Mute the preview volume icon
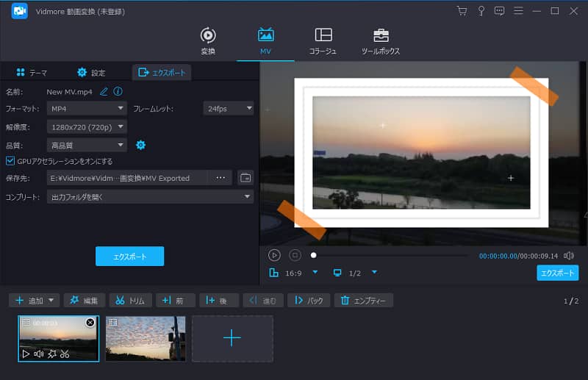The image size is (588, 380). tap(569, 256)
